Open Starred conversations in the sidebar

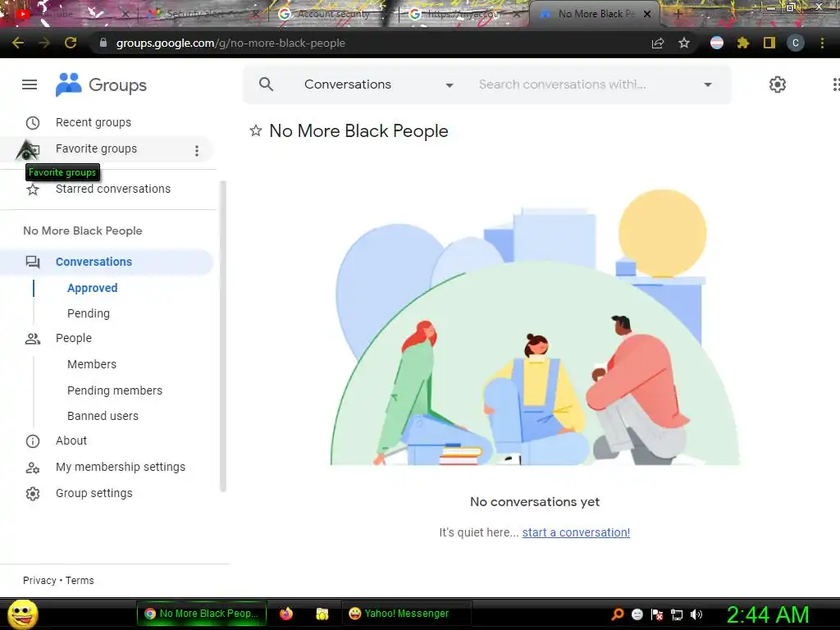113,189
